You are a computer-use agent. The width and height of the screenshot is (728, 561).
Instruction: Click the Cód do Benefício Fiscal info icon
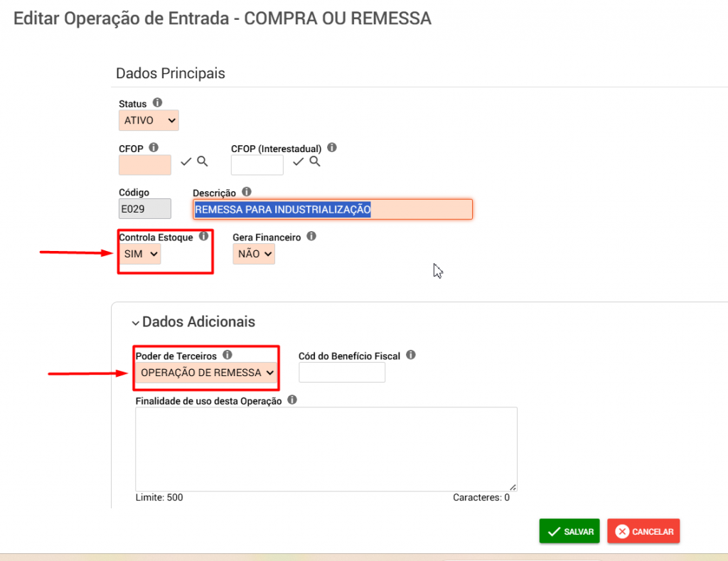(x=411, y=355)
